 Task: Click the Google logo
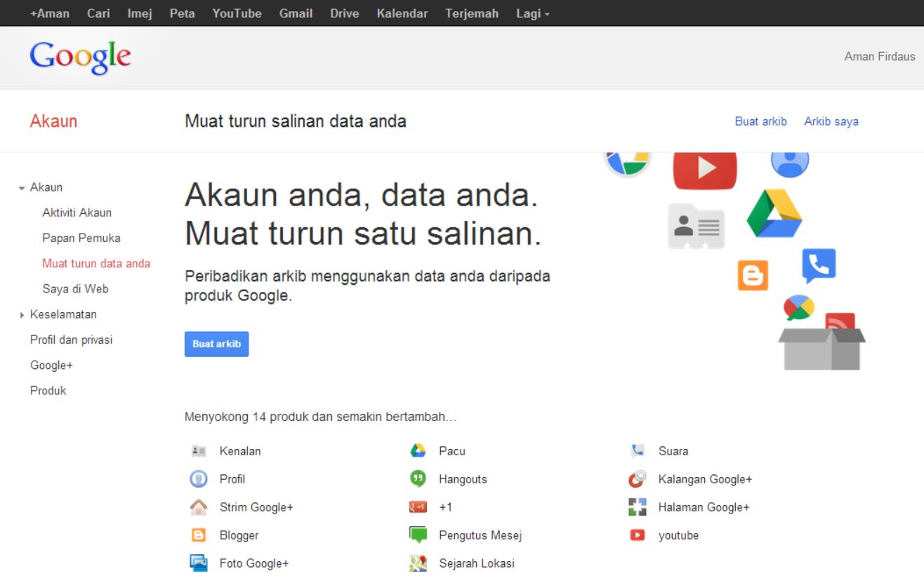click(x=80, y=58)
